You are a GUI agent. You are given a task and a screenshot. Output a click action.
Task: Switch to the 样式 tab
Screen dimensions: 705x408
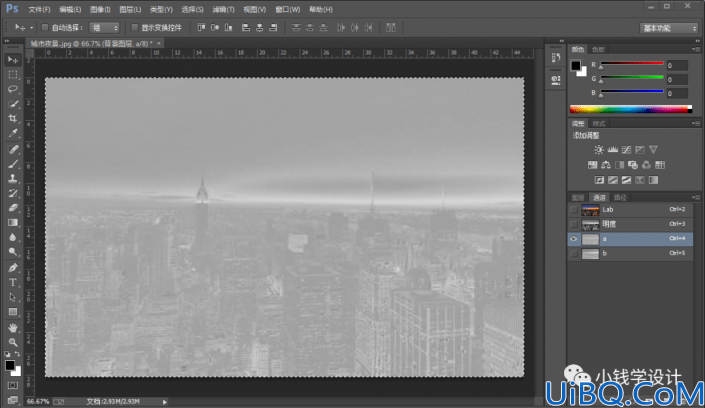tap(598, 124)
